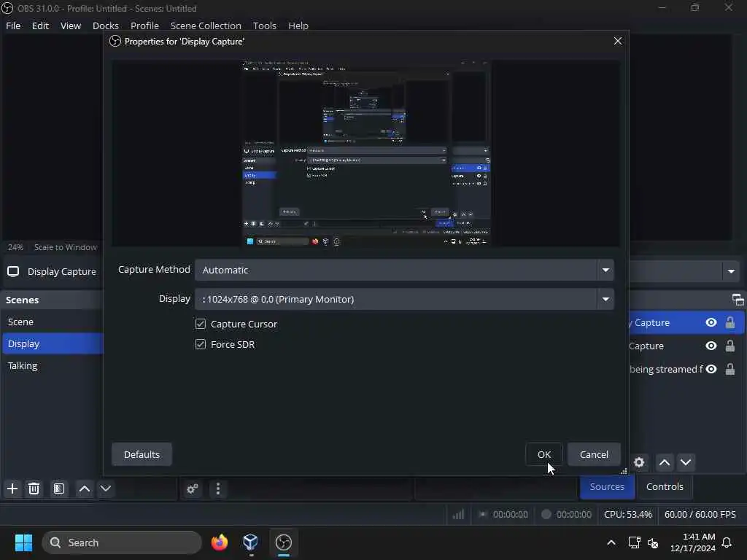Click the 'CPU: 53.4%' status text
Viewport: 747px width, 560px height.
point(628,514)
